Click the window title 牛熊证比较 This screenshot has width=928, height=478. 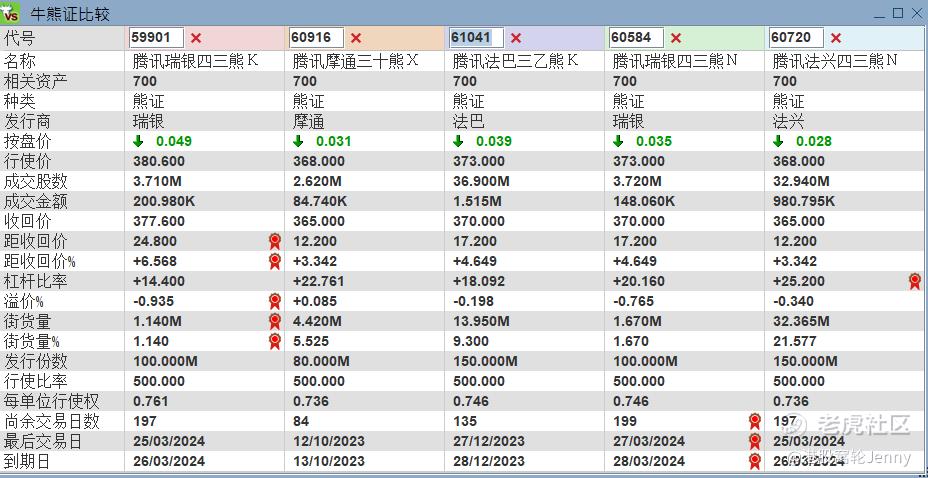(70, 14)
